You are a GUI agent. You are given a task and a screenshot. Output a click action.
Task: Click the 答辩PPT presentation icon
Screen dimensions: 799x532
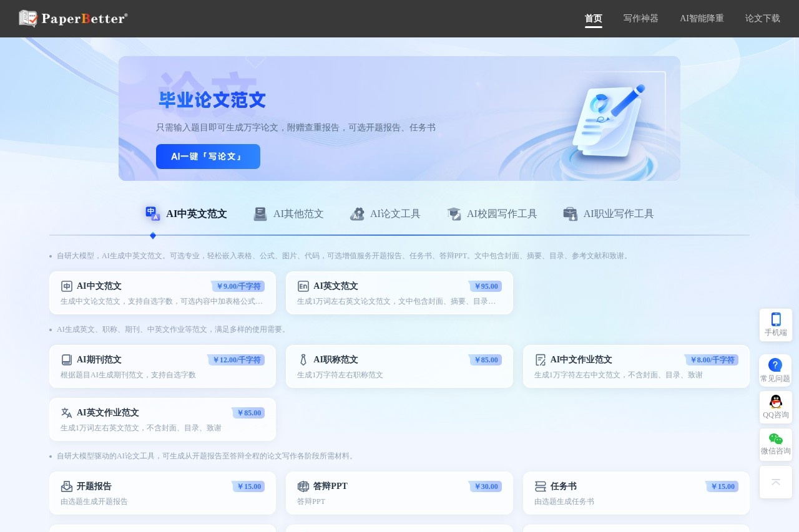[302, 486]
